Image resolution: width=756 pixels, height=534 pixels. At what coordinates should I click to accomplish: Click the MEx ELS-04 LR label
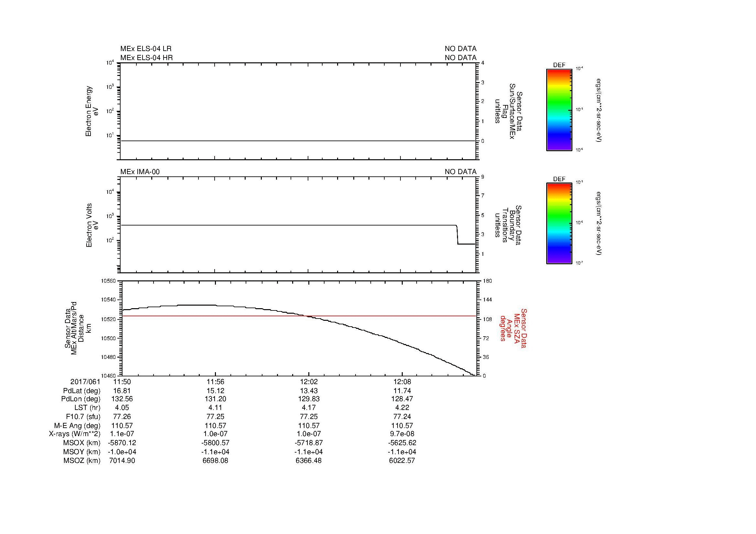[145, 49]
